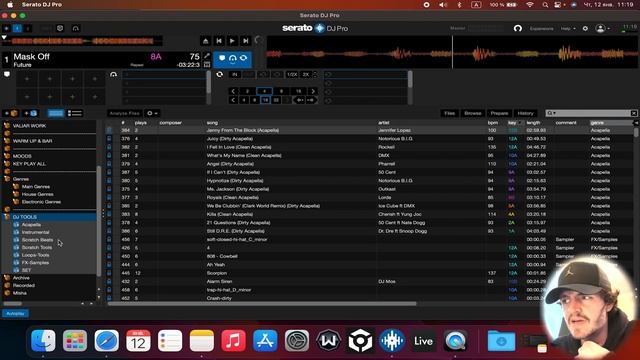The height and width of the screenshot is (360, 640).
Task: Click the deck layout icon in the top-left toolbar
Action: 60,28
